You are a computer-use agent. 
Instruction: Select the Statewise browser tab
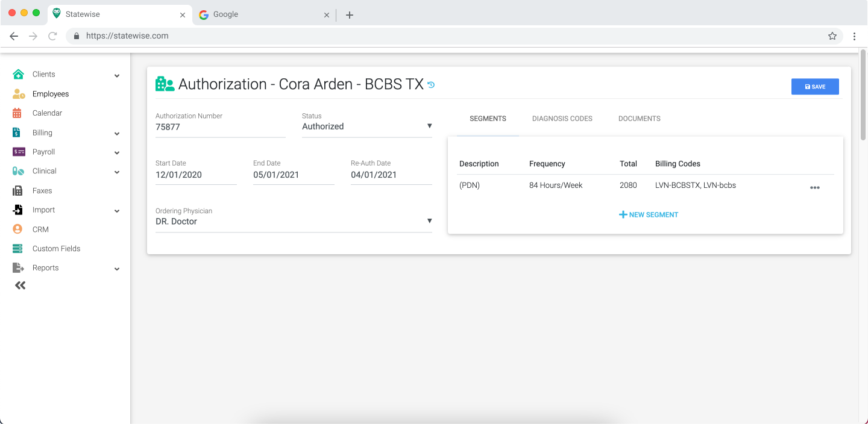pyautogui.click(x=119, y=14)
